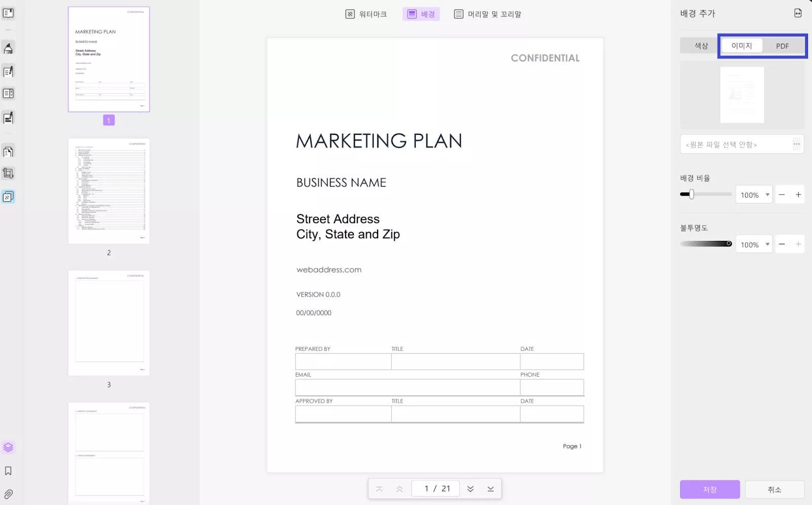Open the crop pages tool icon
Screen dimensions: 812x505
click(8, 173)
